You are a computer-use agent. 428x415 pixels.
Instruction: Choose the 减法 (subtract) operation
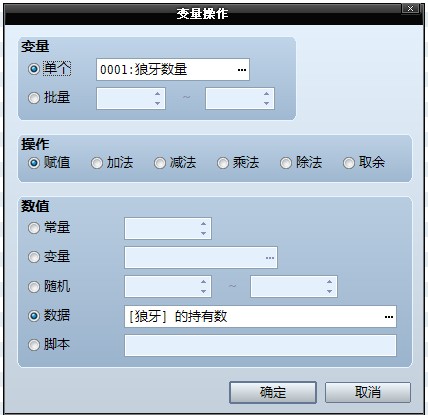160,163
